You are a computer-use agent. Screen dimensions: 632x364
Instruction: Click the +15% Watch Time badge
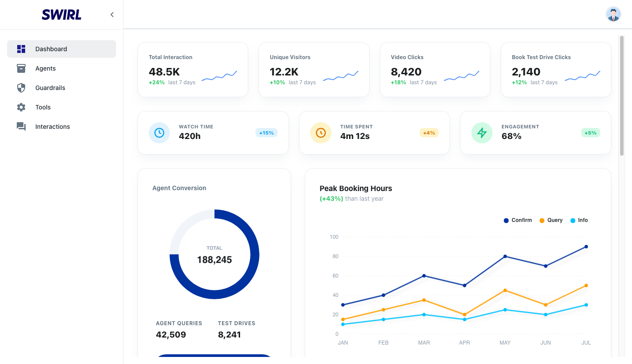click(267, 133)
